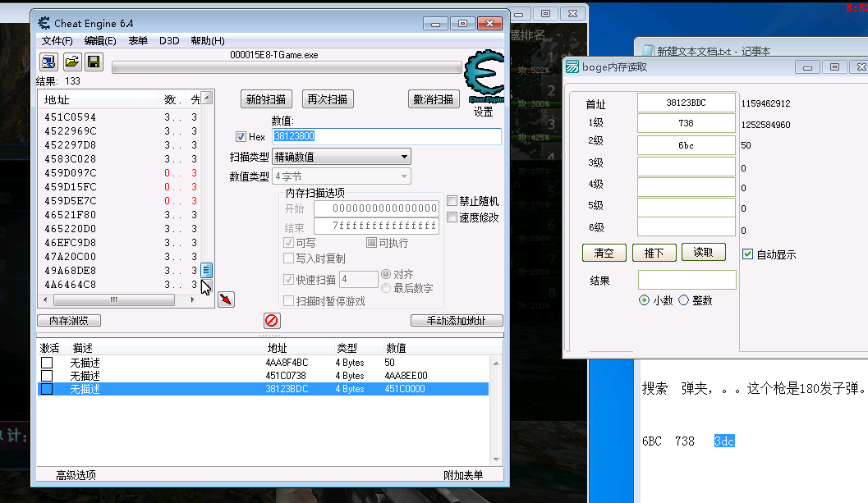Click the results list scroll-up arrow
Image resolution: width=868 pixels, height=503 pixels.
click(207, 98)
